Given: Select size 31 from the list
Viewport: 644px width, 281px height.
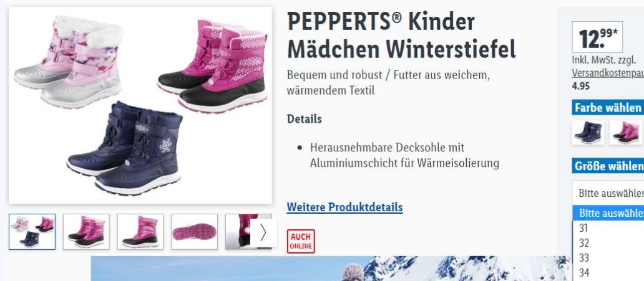Looking at the screenshot, I should tap(608, 228).
